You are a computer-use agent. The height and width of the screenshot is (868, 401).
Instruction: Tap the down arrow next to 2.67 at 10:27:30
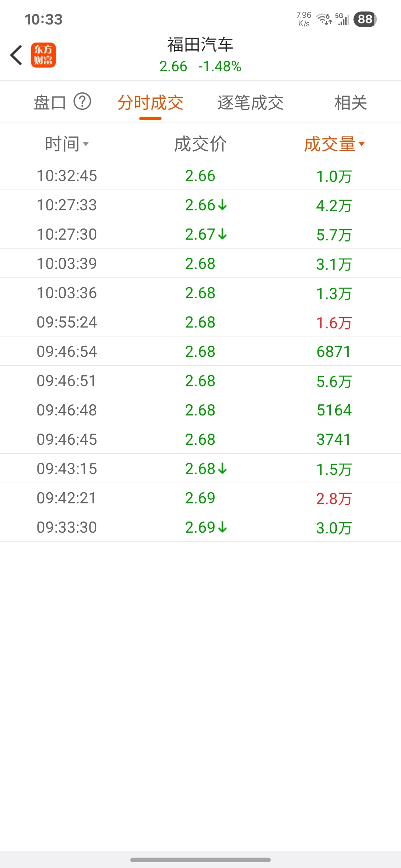222,234
